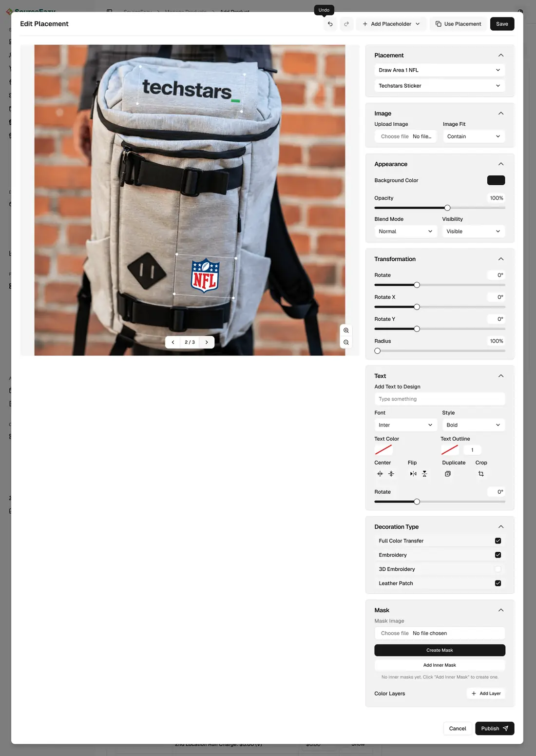Click the Create Mask button

440,650
